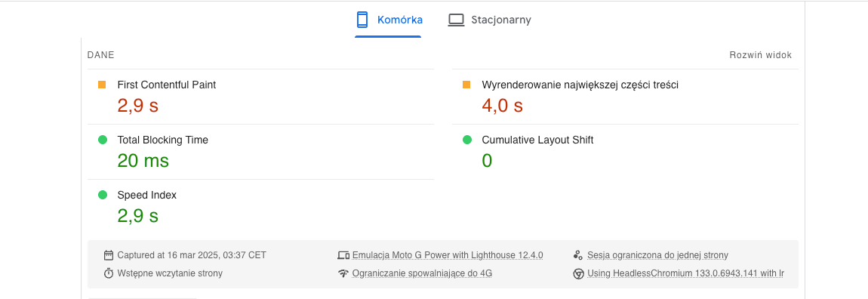Open the Sesja ograniczona do jednej strony link
Image resolution: width=868 pixels, height=299 pixels.
[x=657, y=255]
